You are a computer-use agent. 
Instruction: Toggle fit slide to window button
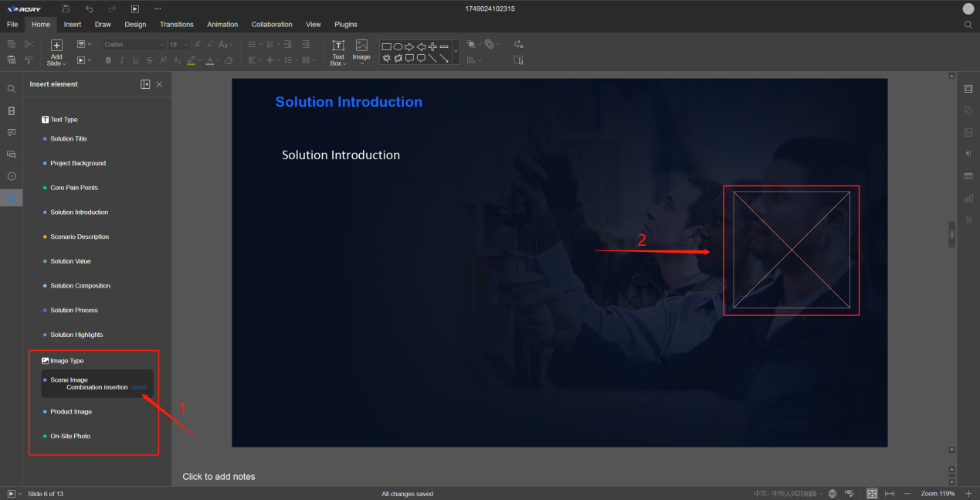(872, 493)
